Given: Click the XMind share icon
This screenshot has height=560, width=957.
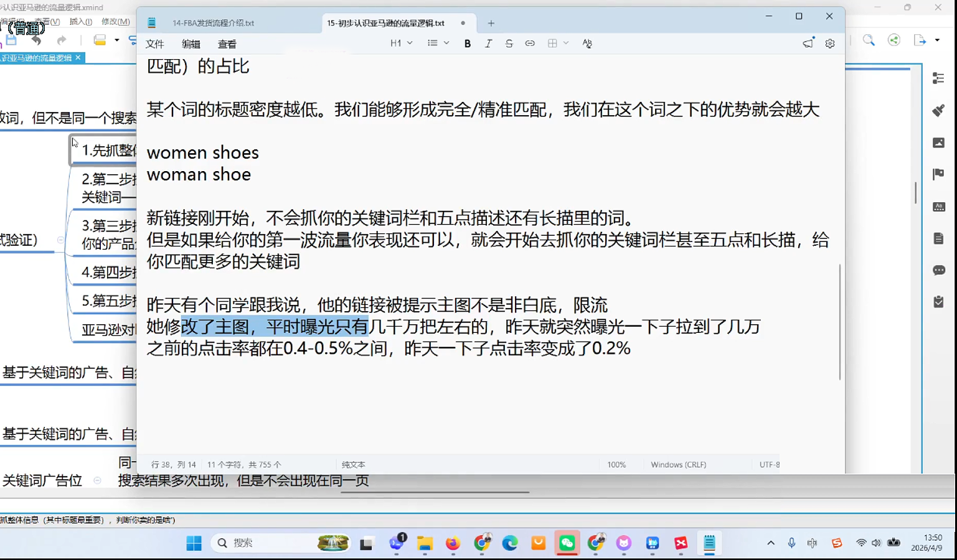Looking at the screenshot, I should tap(893, 40).
